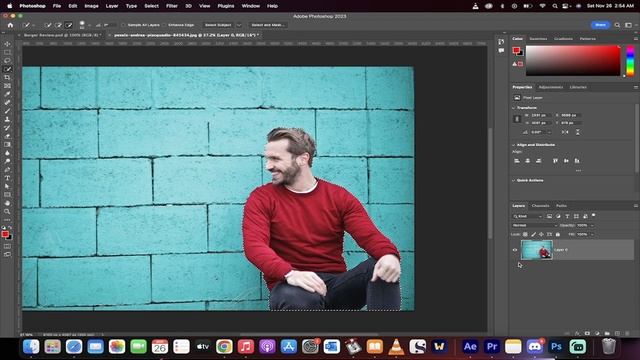This screenshot has height=360, width=640.
Task: Click the Align horizontal centers icon
Action: pyautogui.click(x=527, y=161)
